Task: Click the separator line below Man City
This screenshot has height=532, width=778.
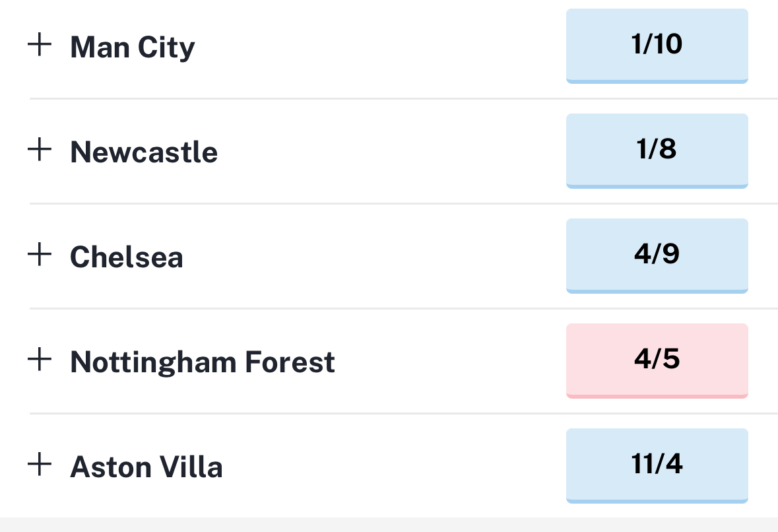Action: coord(403,99)
